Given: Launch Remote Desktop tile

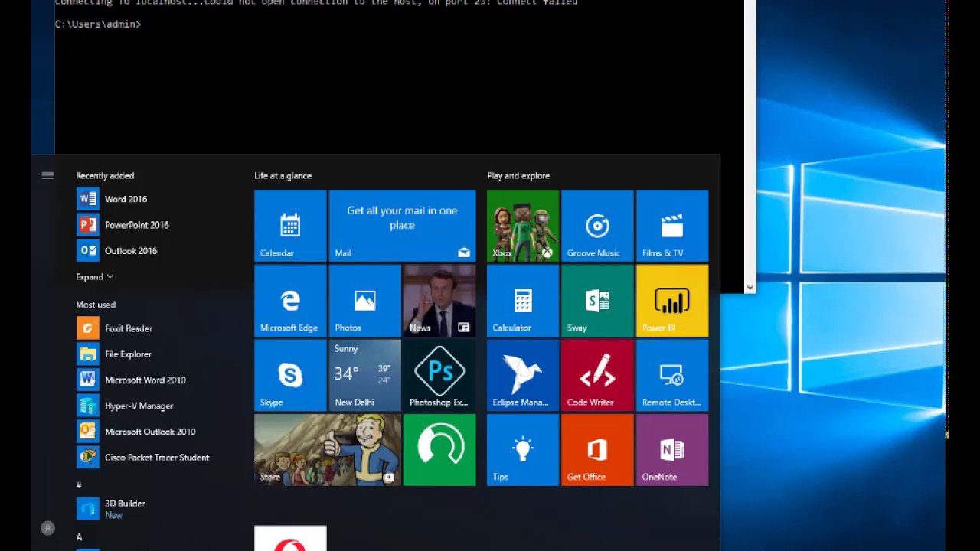Looking at the screenshot, I should [672, 375].
